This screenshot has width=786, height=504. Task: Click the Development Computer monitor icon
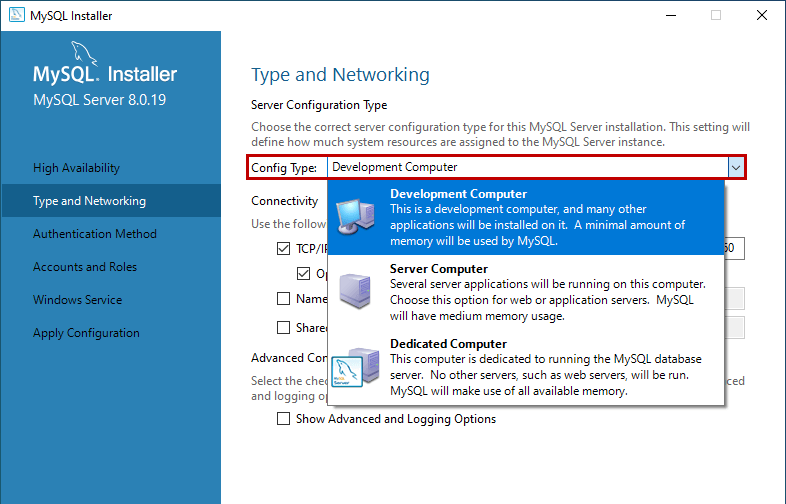coord(355,217)
